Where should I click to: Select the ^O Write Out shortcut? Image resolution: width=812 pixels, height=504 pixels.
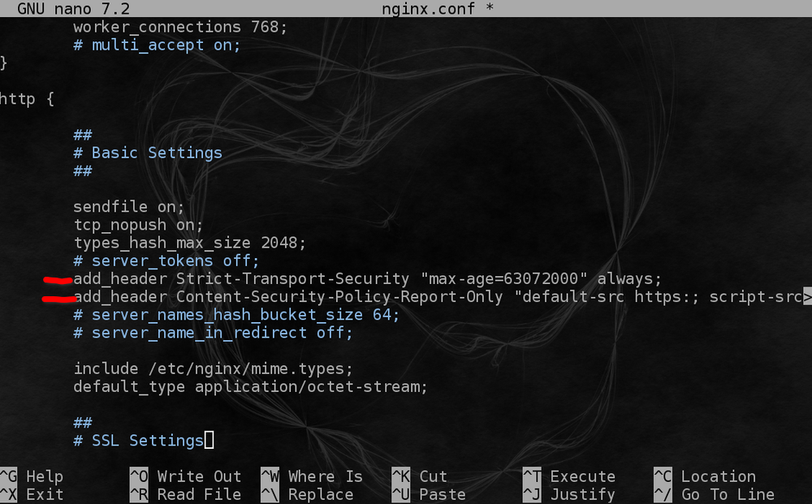186,476
